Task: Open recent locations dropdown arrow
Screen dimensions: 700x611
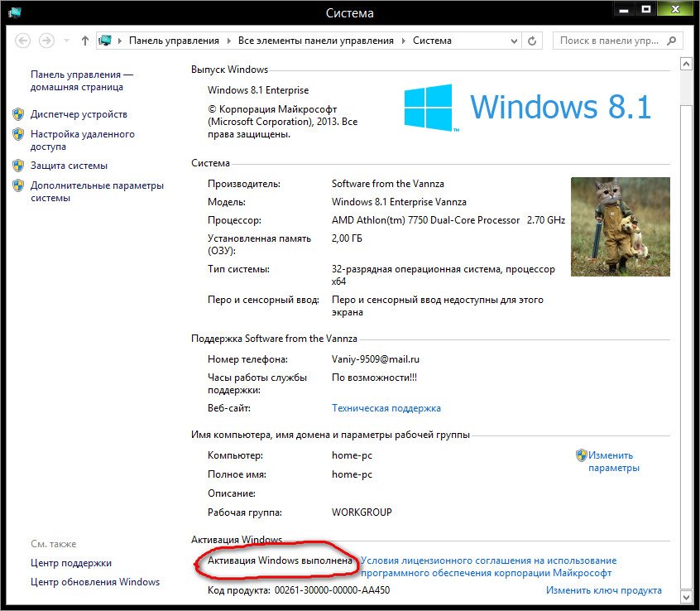Action: 66,41
